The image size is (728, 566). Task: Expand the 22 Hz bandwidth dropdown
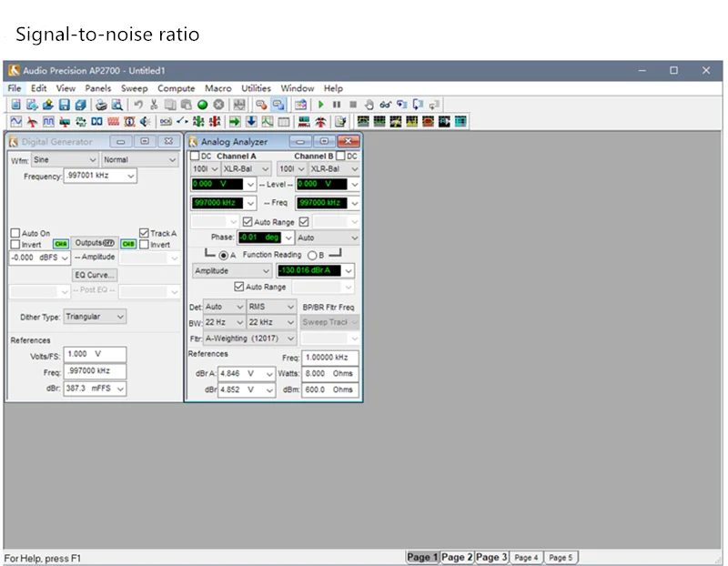224,322
